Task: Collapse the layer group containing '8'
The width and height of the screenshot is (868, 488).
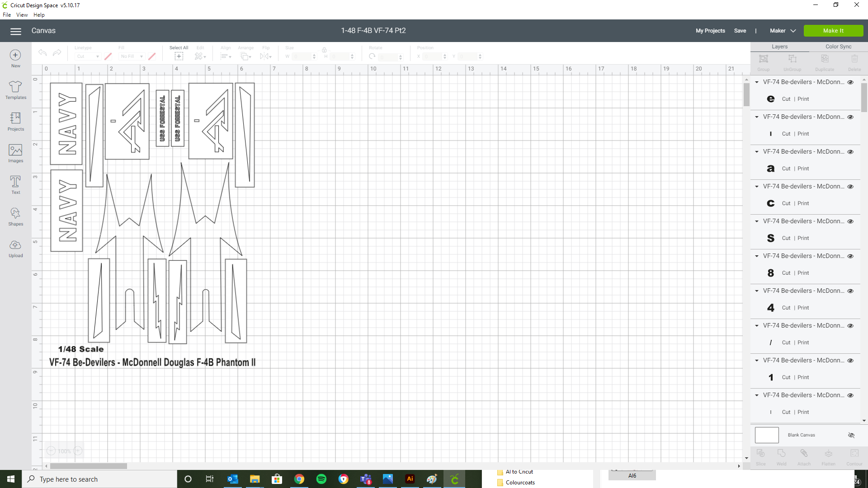Action: (x=757, y=256)
